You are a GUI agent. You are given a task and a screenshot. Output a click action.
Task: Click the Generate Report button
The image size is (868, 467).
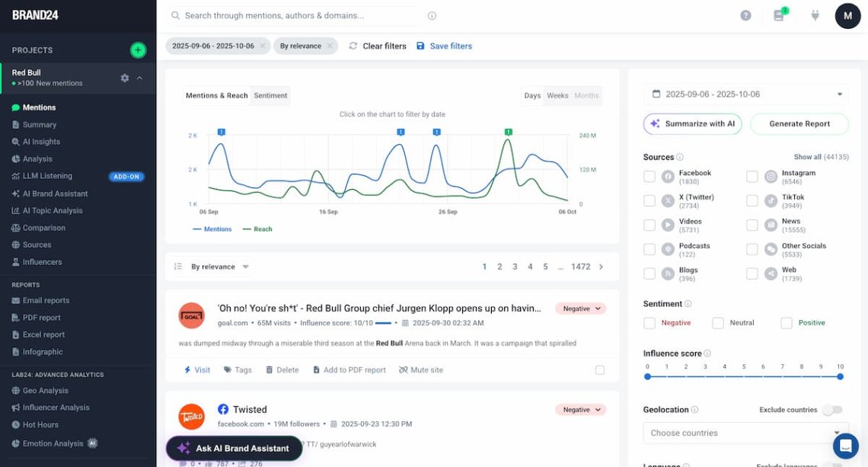(799, 123)
